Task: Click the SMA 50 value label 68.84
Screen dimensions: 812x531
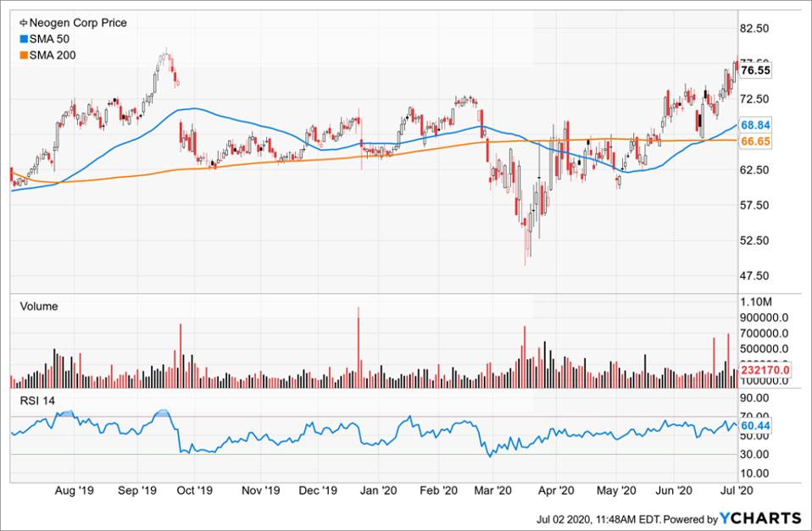Action: pos(755,125)
